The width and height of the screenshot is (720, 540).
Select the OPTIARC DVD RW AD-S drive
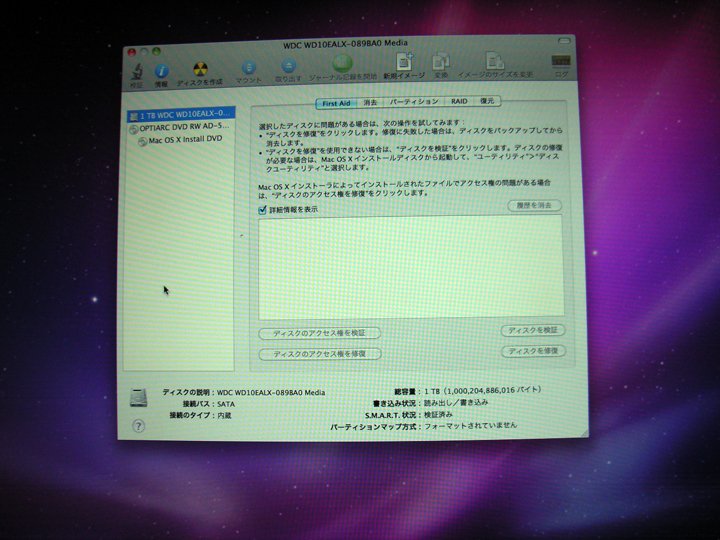(181, 127)
